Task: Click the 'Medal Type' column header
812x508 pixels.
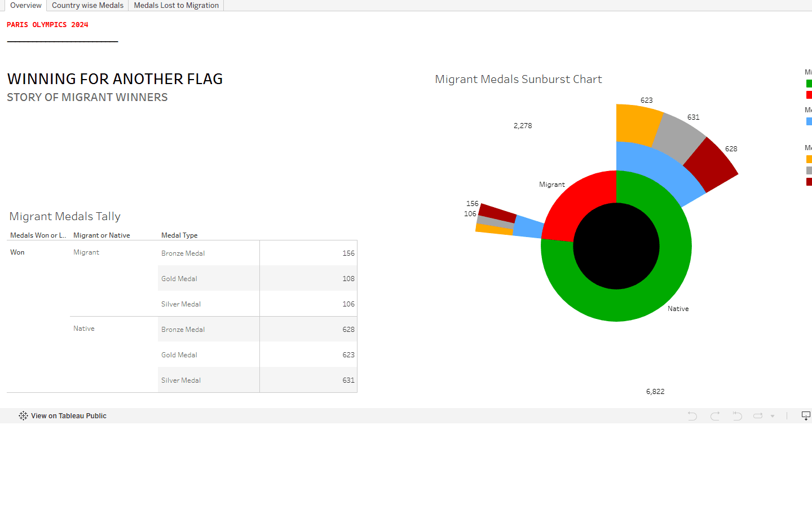Action: 179,235
